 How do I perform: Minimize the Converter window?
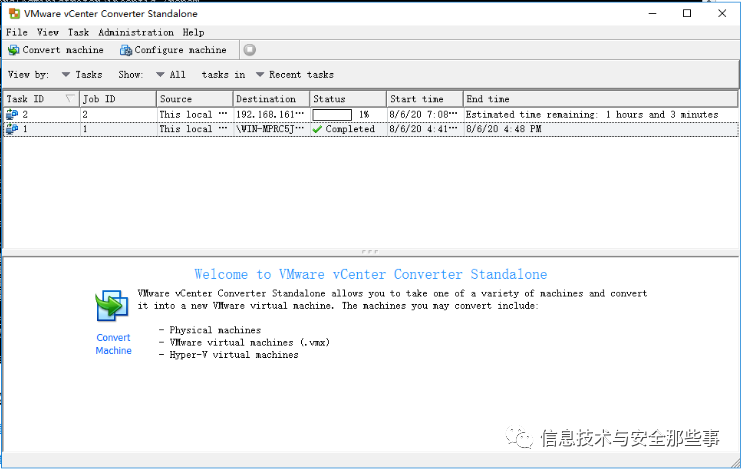[652, 13]
